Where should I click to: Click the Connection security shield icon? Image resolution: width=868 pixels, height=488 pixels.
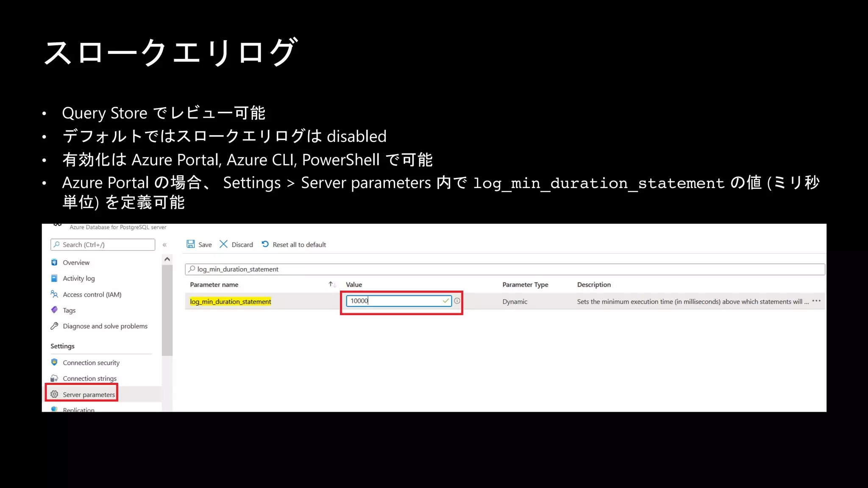click(x=54, y=362)
